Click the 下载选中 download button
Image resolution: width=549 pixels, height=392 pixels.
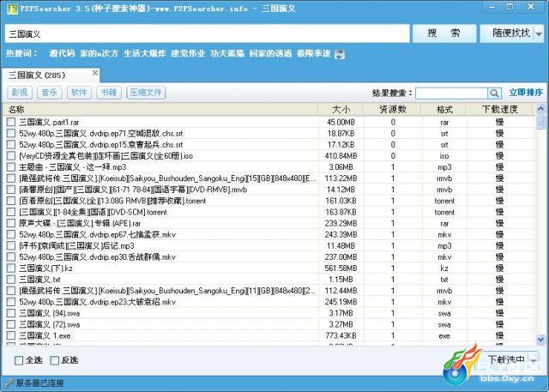pos(505,359)
